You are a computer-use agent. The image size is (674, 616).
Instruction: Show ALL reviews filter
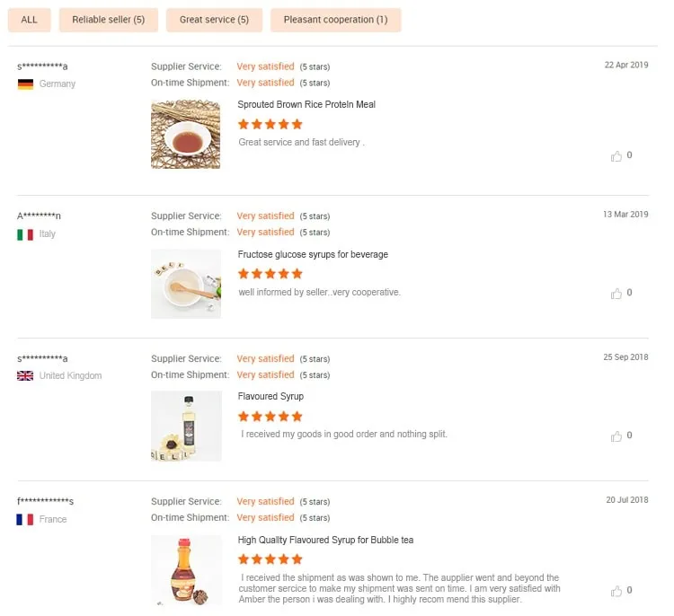coord(30,20)
